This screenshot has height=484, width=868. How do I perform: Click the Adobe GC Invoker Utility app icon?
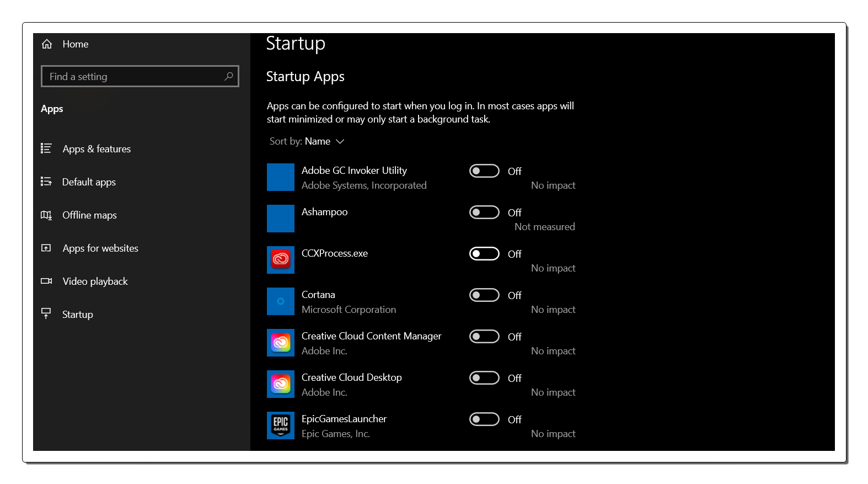point(281,177)
